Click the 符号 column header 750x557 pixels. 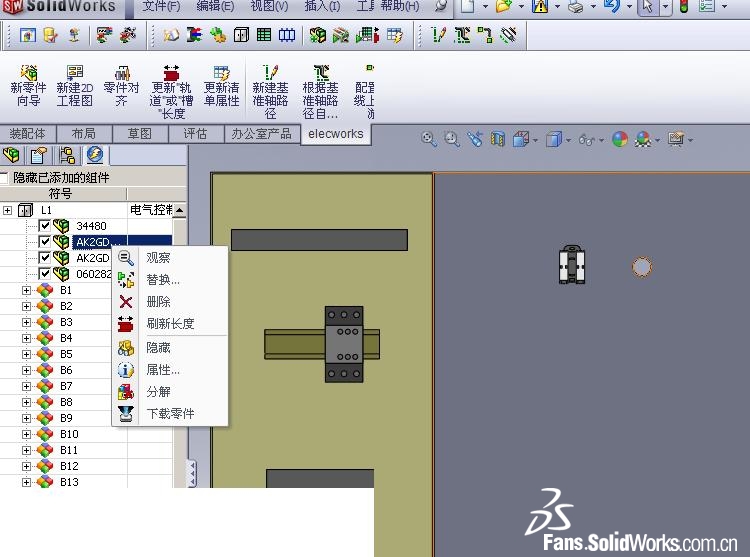[63, 194]
